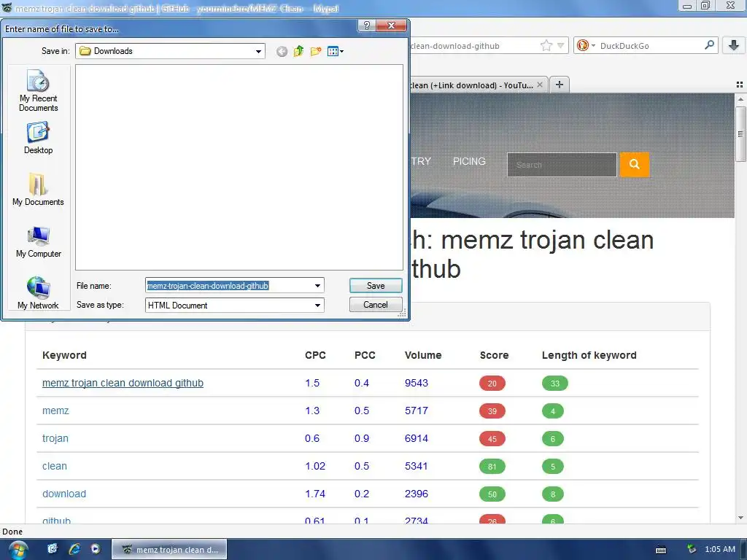Expand the Save in Downloads dropdown
The width and height of the screenshot is (747, 560).
tap(258, 52)
